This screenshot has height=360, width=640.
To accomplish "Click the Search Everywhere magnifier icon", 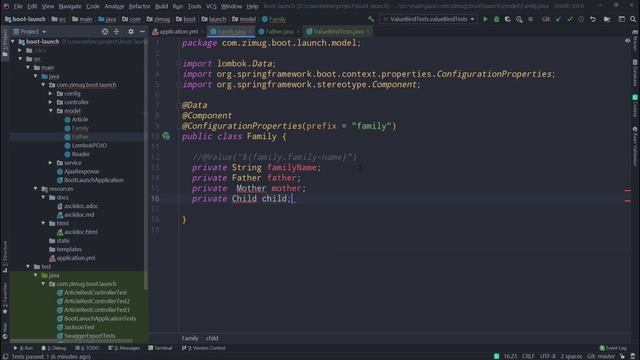I will click(633, 19).
